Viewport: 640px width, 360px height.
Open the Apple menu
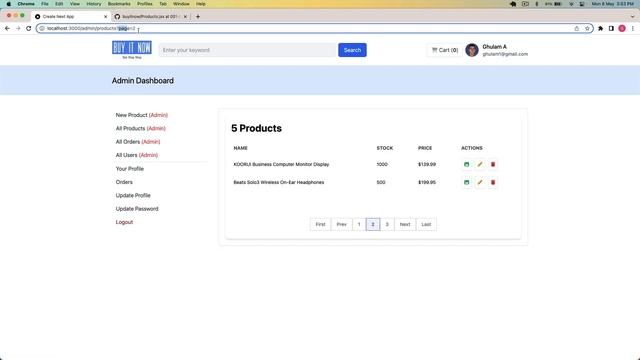pyautogui.click(x=9, y=4)
